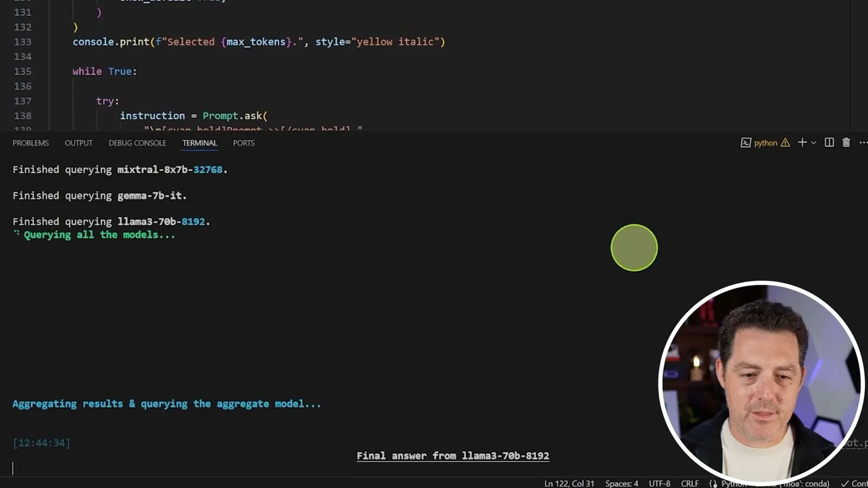This screenshot has width=868, height=488.
Task: Click the 'while True:' code line
Action: [105, 72]
